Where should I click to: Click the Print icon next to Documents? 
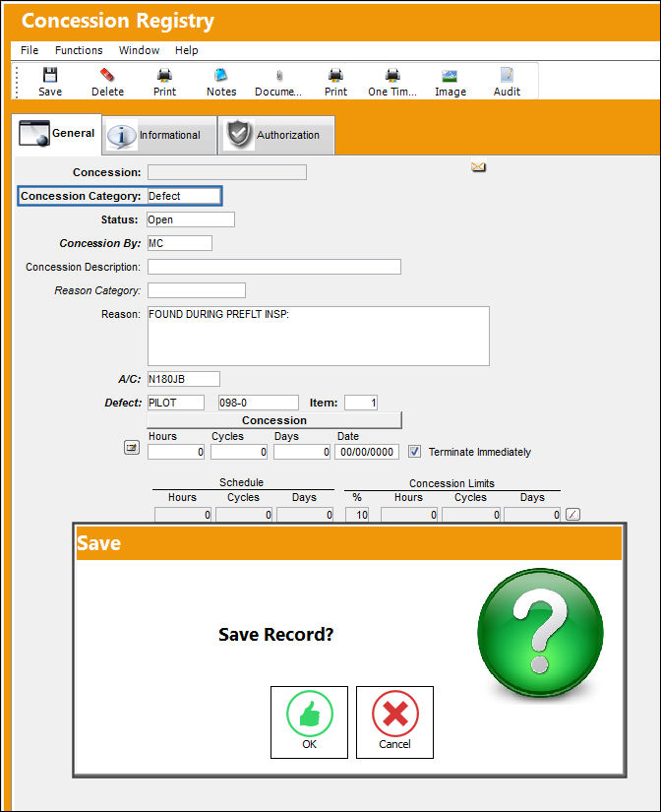point(335,76)
